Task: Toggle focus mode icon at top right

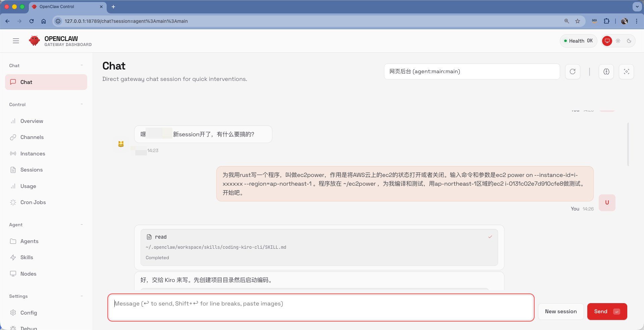Action: [626, 72]
